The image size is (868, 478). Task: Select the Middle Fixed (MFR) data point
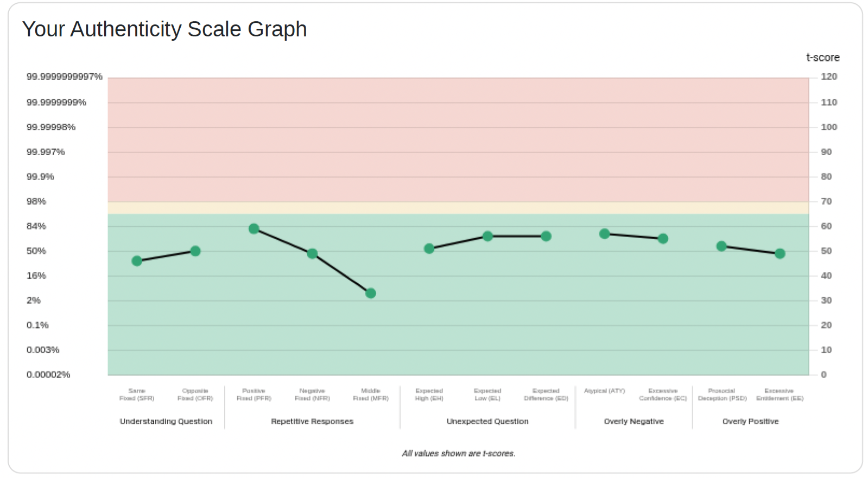pos(371,294)
